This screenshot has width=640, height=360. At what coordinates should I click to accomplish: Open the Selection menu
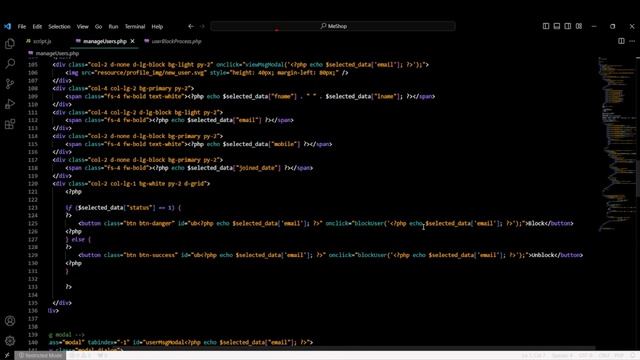(59, 27)
